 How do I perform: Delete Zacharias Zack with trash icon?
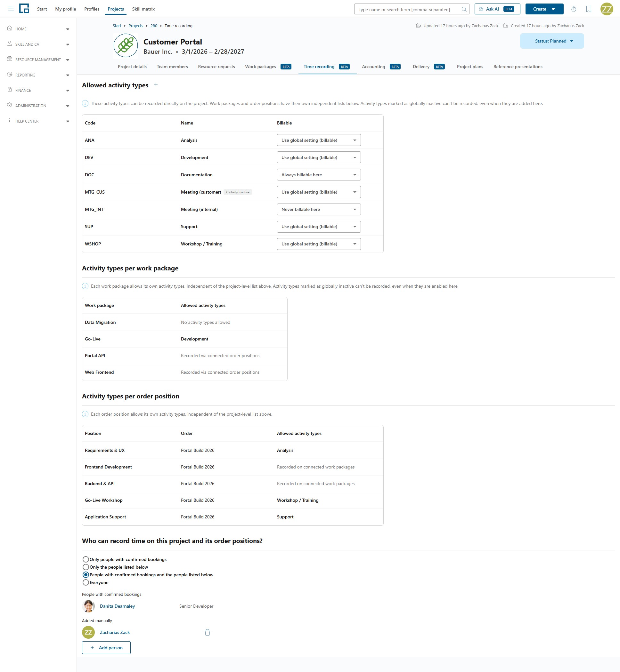click(x=207, y=632)
